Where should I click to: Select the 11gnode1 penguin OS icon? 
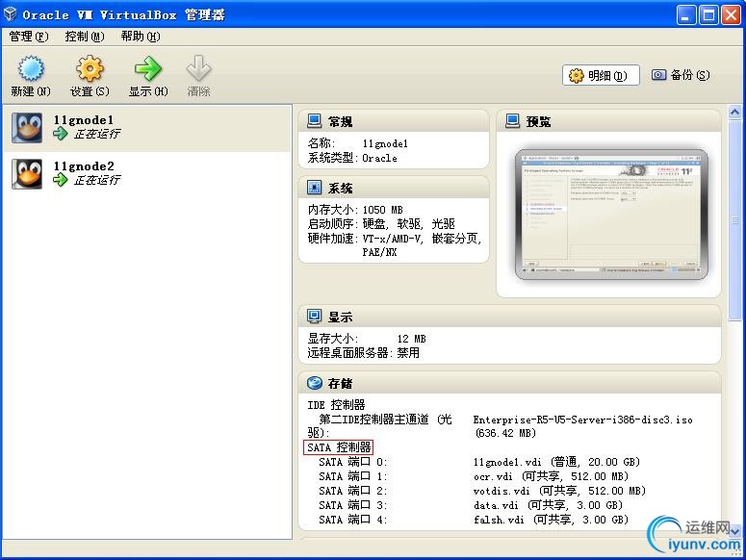(x=27, y=128)
